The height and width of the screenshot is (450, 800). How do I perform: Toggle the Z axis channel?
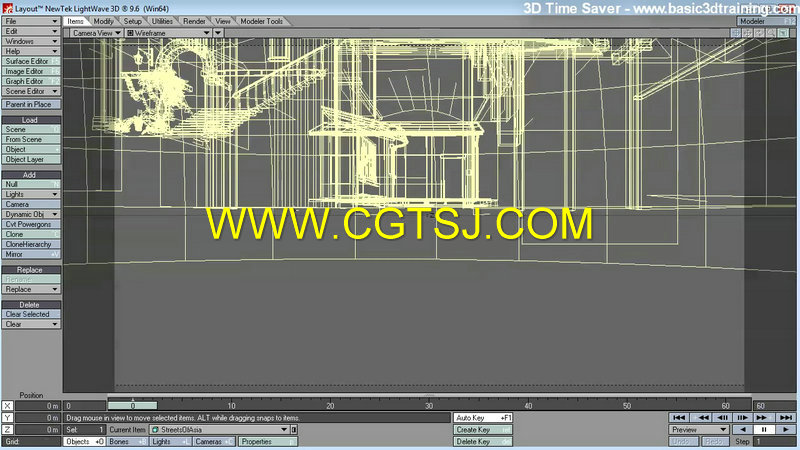[7, 430]
